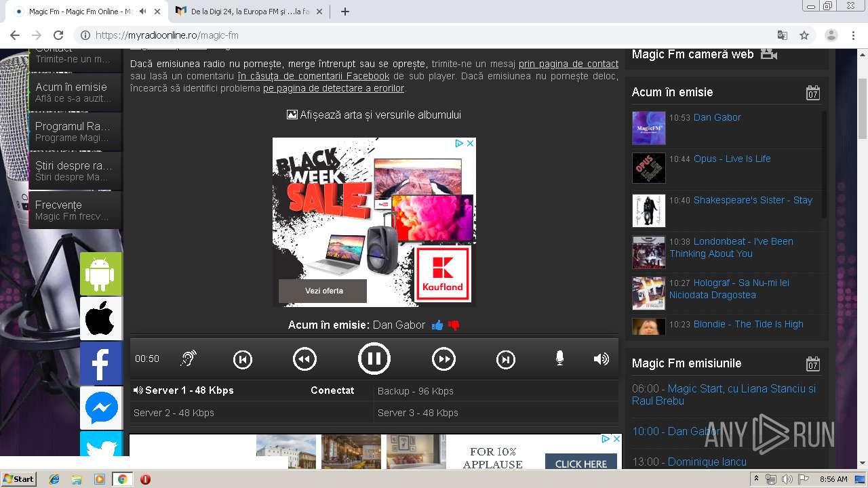This screenshot has width=868, height=488.
Task: Reload the page
Action: pyautogui.click(x=58, y=35)
